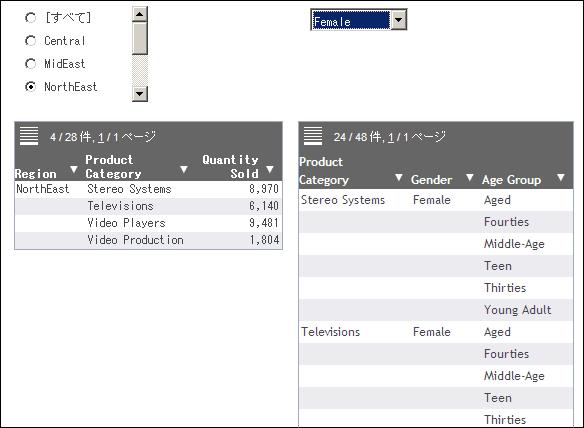Click Aged under Stereo Systems

point(497,200)
